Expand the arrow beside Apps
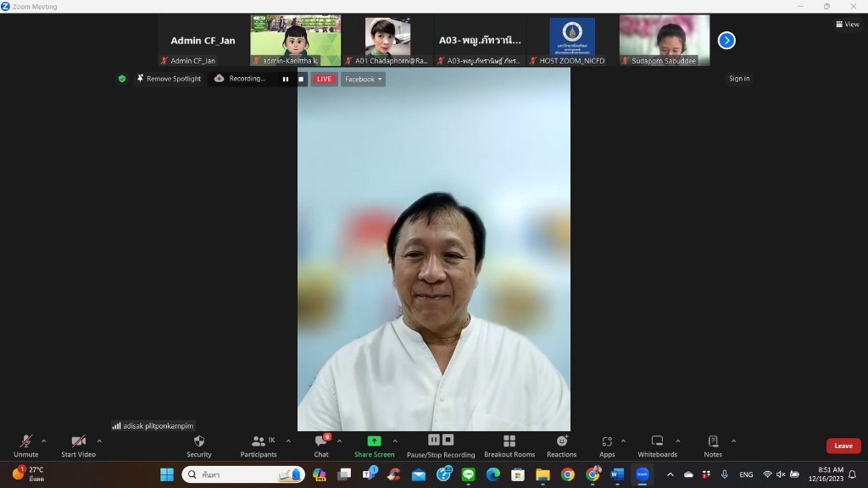 point(623,441)
